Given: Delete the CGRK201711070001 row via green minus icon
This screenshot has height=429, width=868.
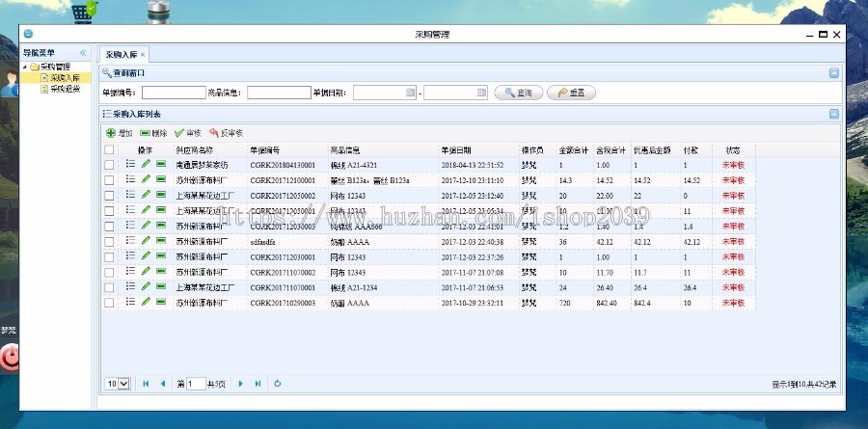Looking at the screenshot, I should tap(161, 286).
